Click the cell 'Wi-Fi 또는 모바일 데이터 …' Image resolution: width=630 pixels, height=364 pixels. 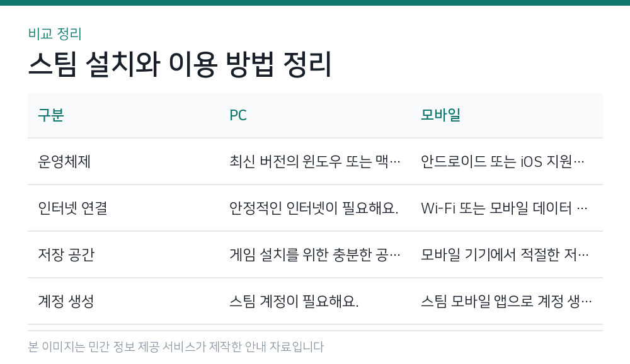pos(504,208)
